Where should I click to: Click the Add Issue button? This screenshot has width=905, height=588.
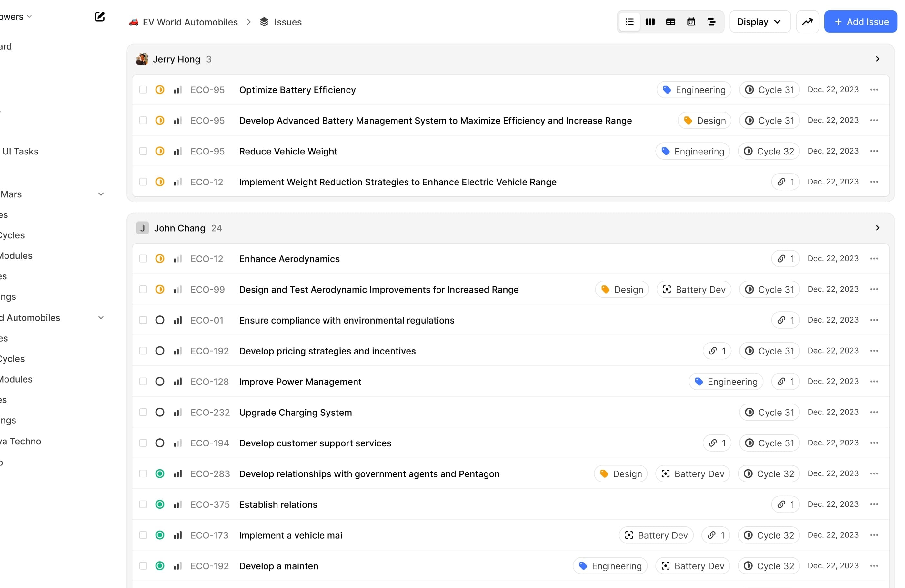click(860, 22)
